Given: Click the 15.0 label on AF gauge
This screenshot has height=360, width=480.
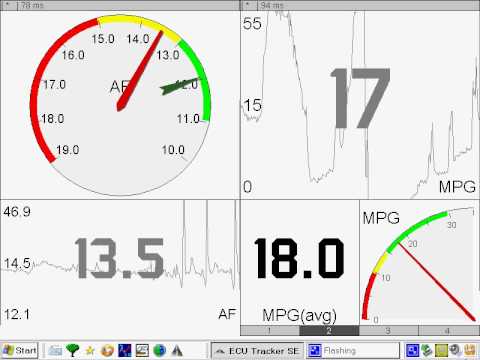Looking at the screenshot, I should tap(103, 39).
